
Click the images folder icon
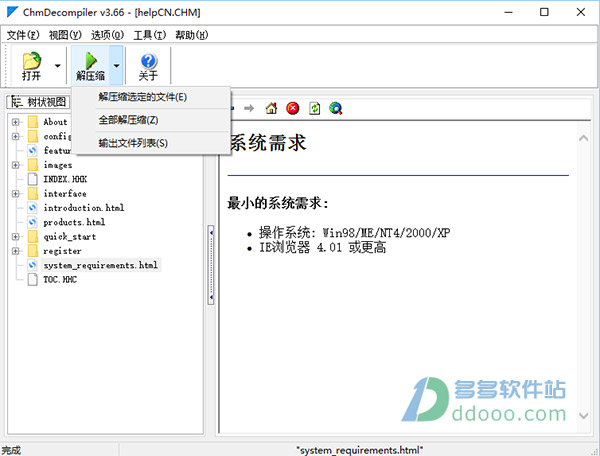pyautogui.click(x=33, y=165)
